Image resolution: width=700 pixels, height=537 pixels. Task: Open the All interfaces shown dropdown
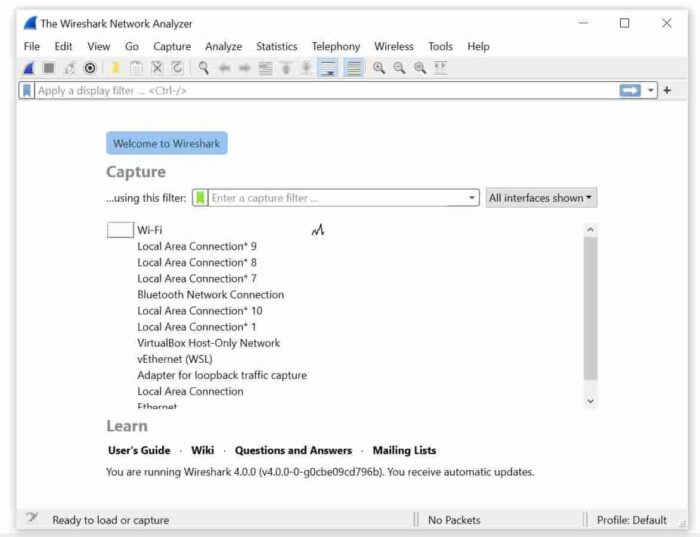(541, 198)
